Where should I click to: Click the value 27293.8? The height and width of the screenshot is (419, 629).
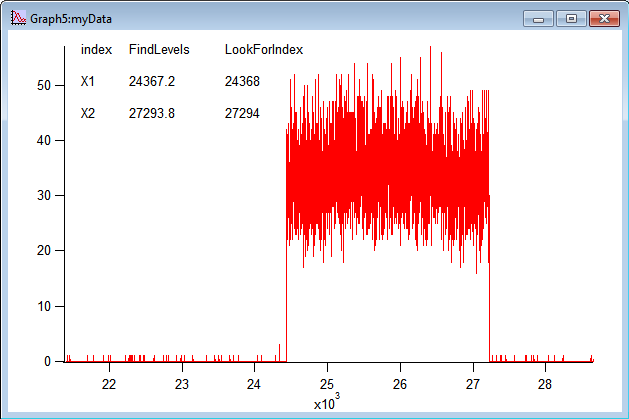[x=152, y=113]
